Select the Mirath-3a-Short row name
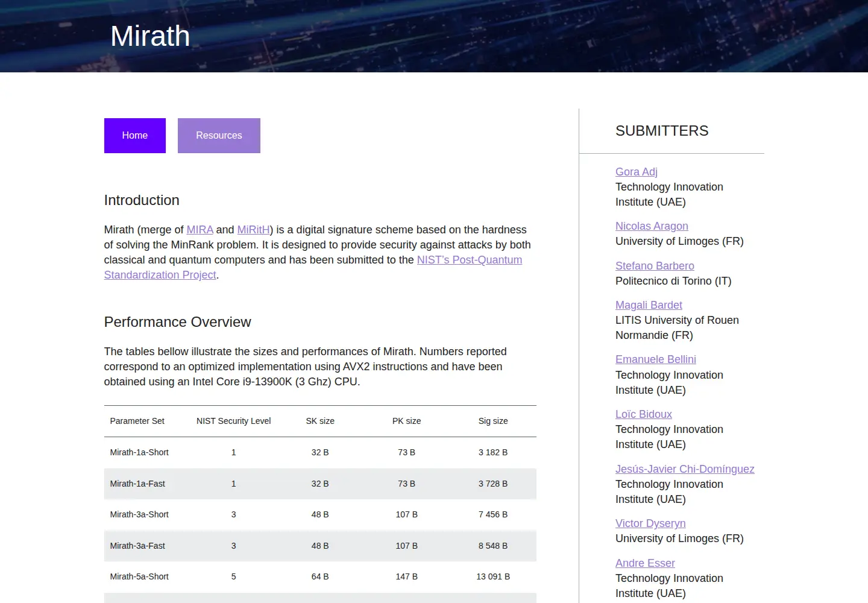This screenshot has width=868, height=603. pyautogui.click(x=139, y=514)
